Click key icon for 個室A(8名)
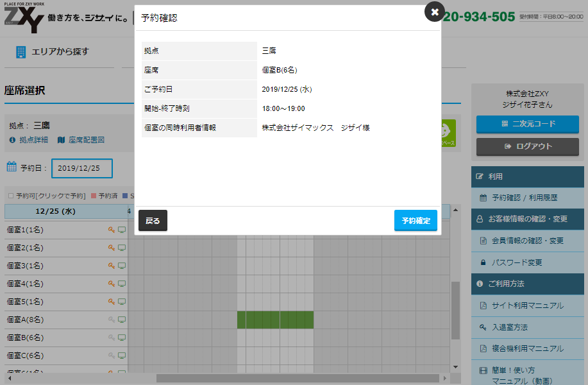This screenshot has width=588, height=385. pyautogui.click(x=112, y=320)
